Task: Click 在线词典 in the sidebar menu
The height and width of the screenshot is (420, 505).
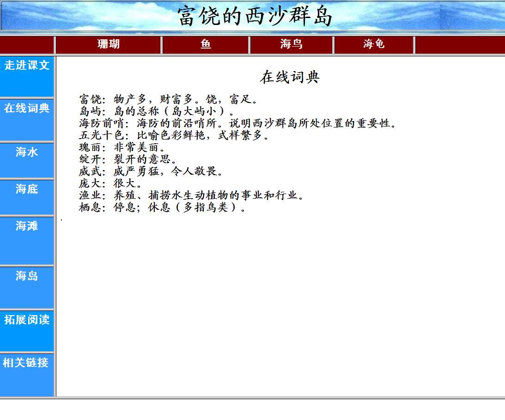Action: (27, 109)
